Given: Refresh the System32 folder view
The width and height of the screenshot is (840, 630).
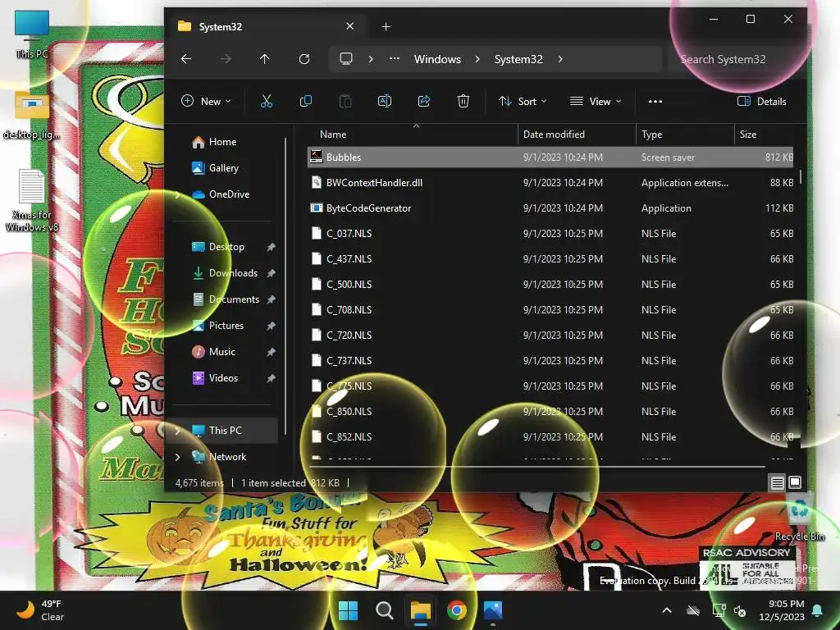Looking at the screenshot, I should tap(304, 59).
